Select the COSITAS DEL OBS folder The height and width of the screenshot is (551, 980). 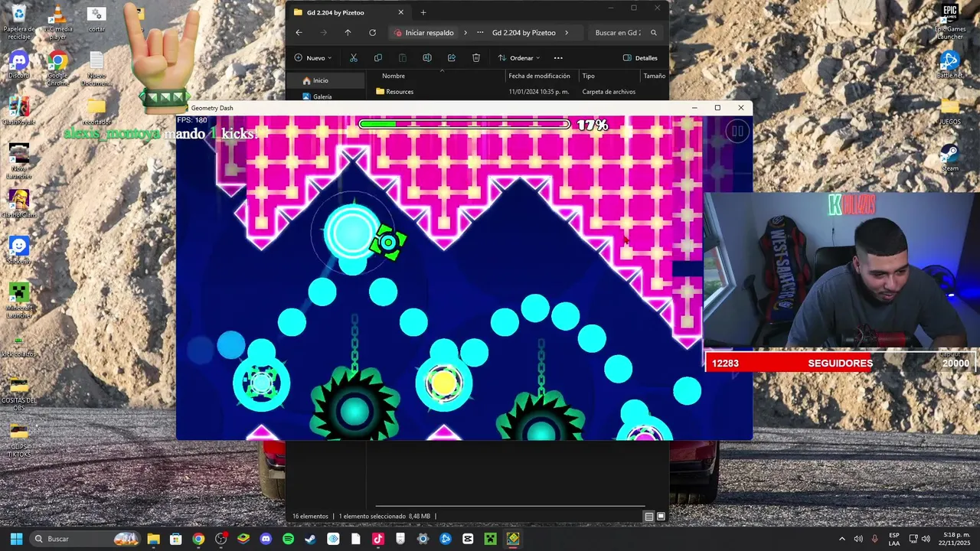coord(18,393)
